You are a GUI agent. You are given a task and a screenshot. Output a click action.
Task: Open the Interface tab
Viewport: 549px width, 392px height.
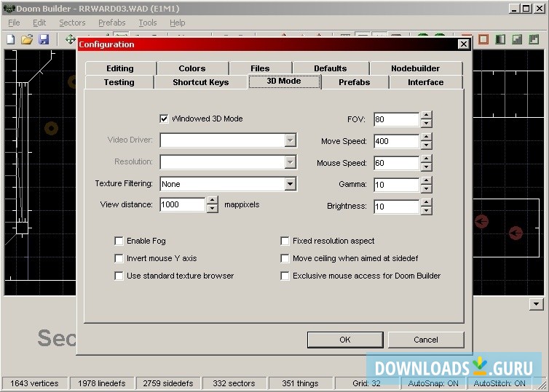click(426, 82)
